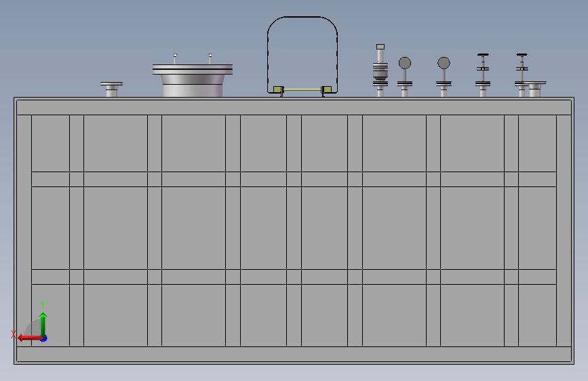Click the left stud on the manhole flange
588x381 pixels.
pos(175,59)
